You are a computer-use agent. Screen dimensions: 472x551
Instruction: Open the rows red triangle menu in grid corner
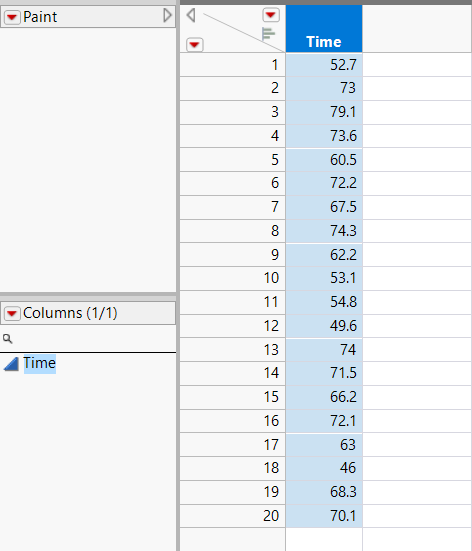pos(194,45)
